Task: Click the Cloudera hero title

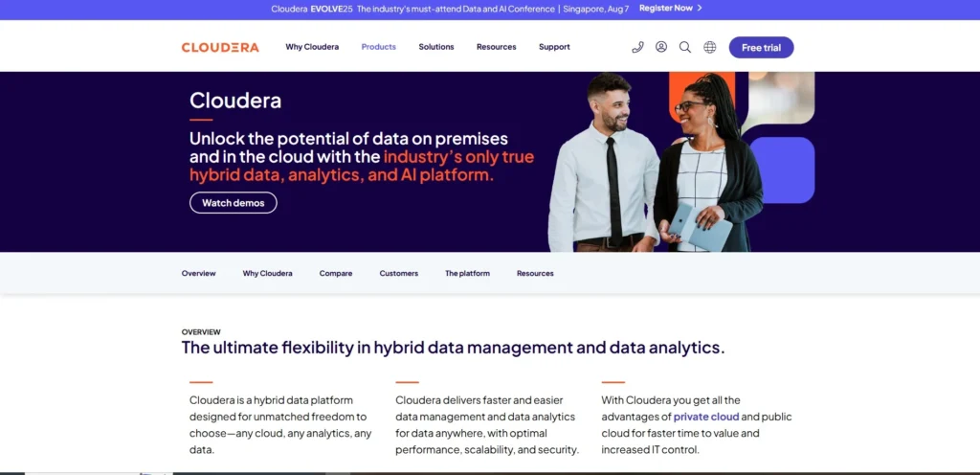Action: click(235, 101)
